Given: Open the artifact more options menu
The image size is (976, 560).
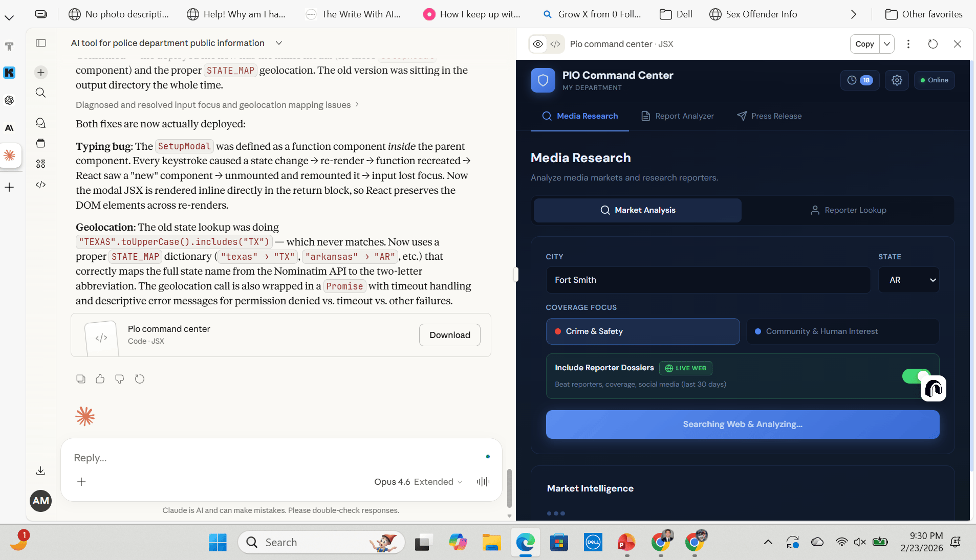Looking at the screenshot, I should coord(908,44).
